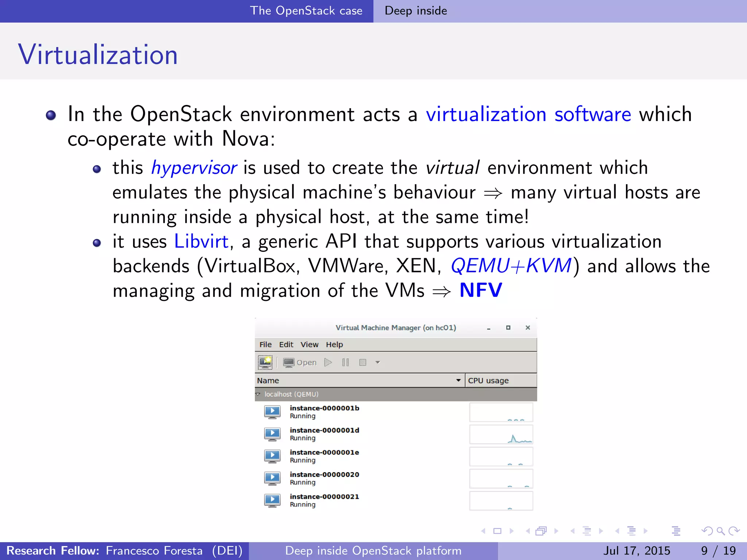
Task: Click the 'Virtualization' slide title
Action: pyautogui.click(x=98, y=55)
